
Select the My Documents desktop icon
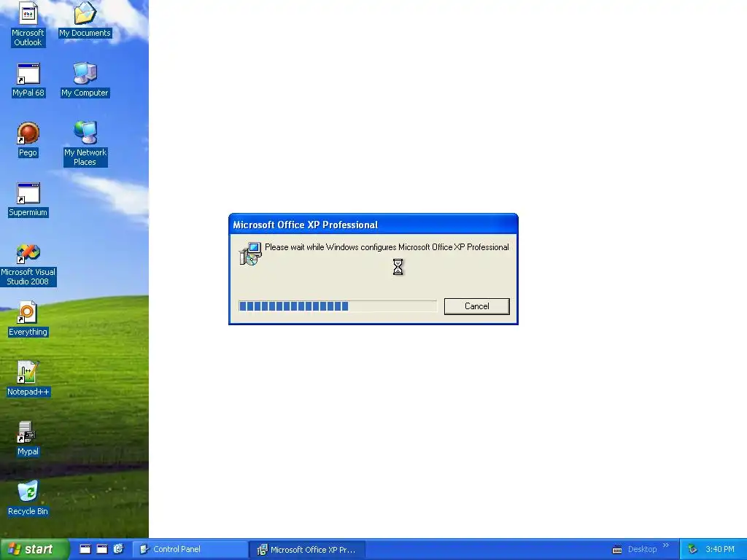coord(85,20)
